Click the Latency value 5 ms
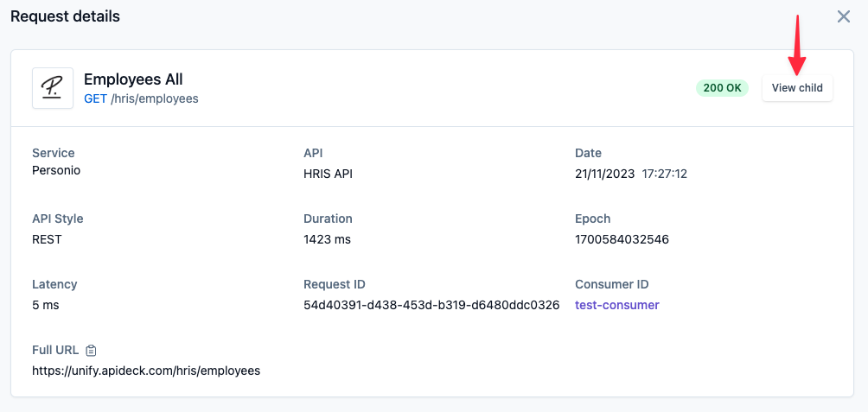Image resolution: width=868 pixels, height=412 pixels. coord(46,305)
